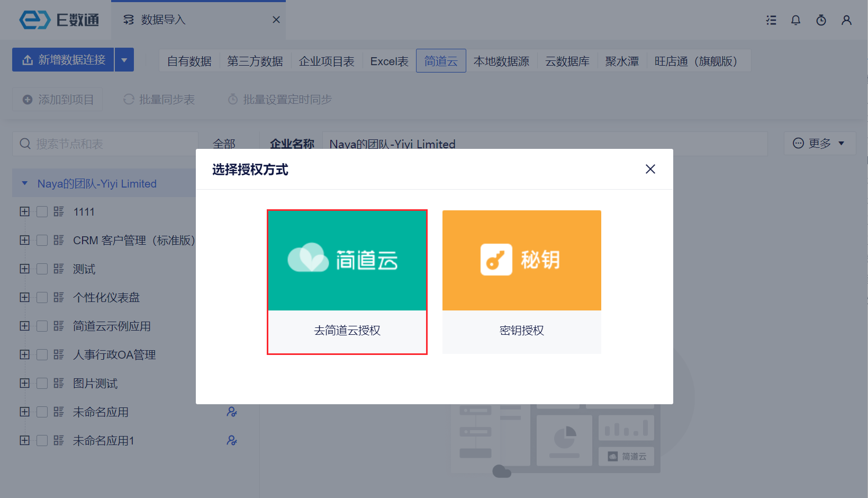
Task: Switch to the 企业项目表 tab
Action: [x=327, y=61]
